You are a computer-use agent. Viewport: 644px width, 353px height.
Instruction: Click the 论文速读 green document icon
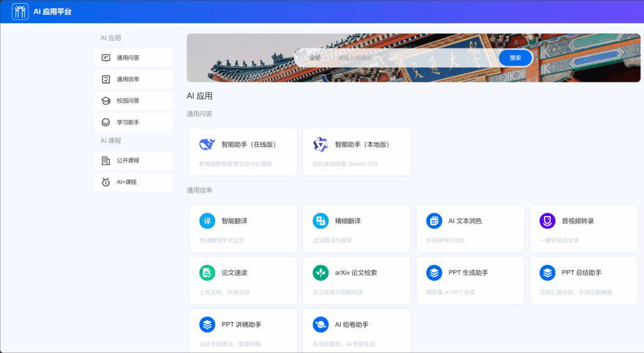tap(207, 273)
